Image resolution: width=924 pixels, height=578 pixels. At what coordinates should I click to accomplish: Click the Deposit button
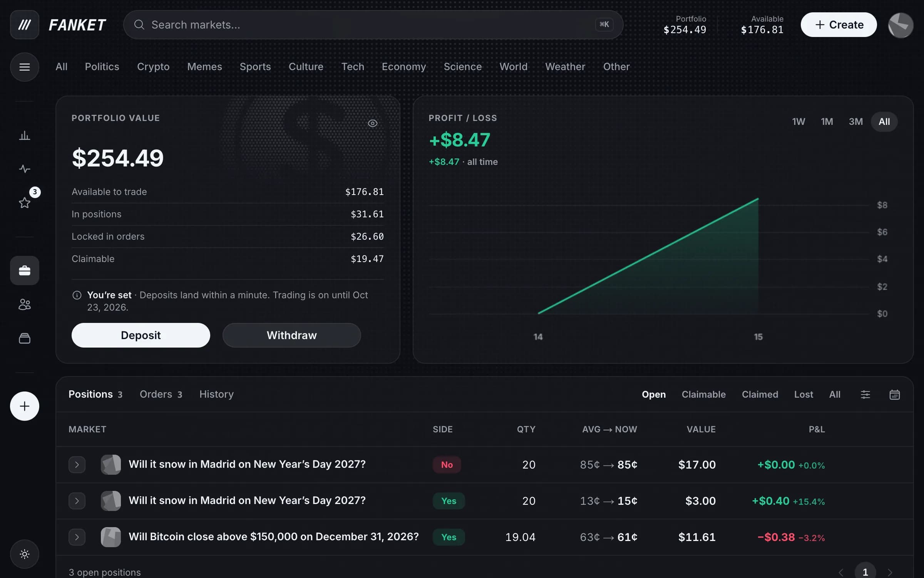click(141, 335)
